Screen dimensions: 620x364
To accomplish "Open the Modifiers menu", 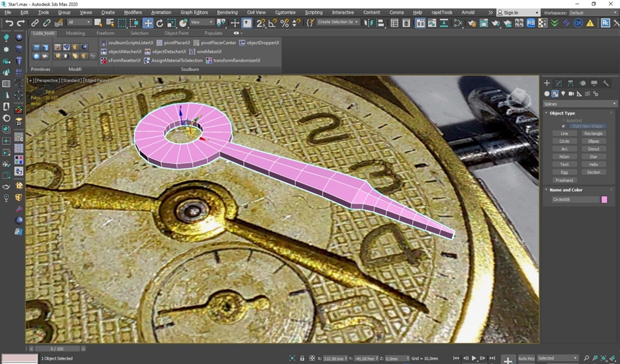I will coord(133,13).
